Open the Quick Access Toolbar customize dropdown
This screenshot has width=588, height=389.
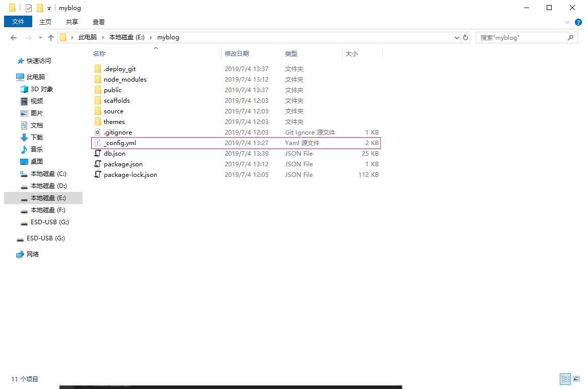click(x=49, y=9)
